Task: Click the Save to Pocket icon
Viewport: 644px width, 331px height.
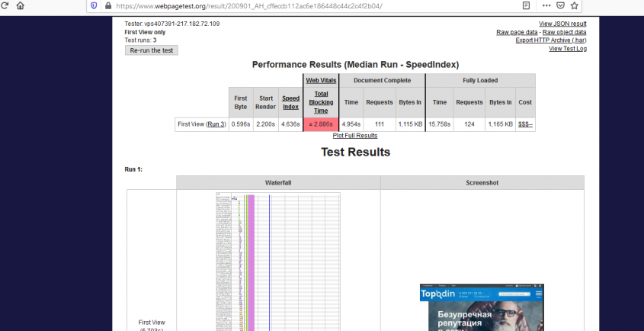Action: tap(560, 5)
